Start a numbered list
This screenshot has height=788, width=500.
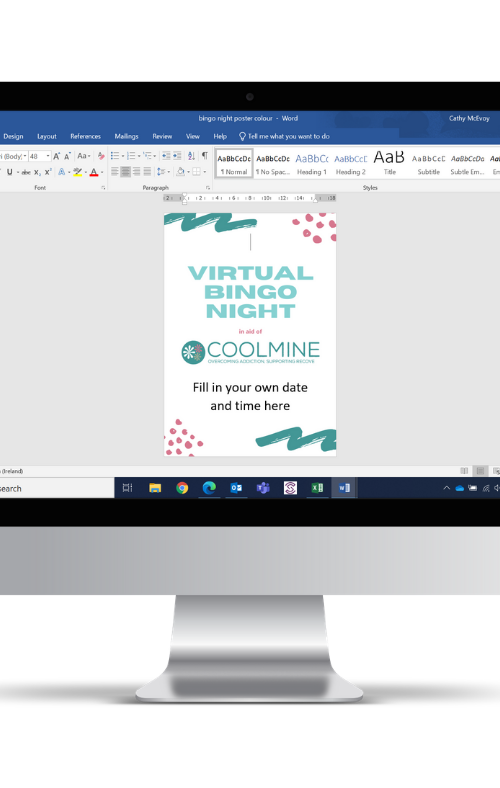tap(131, 156)
